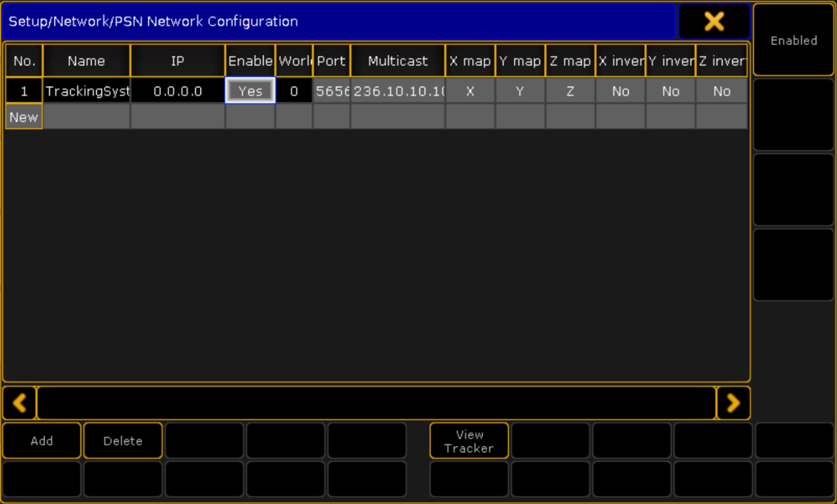Edit the port cell starting with 5656
Viewport: 837px width, 504px height.
point(332,91)
